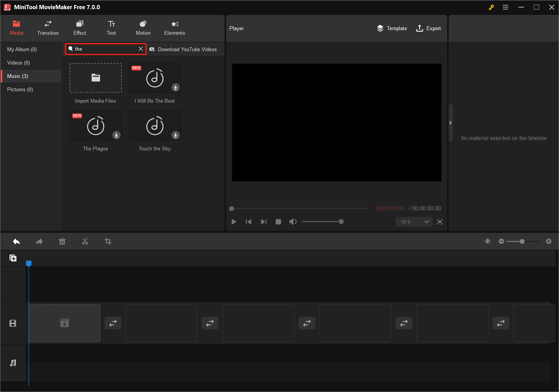Download the Touch the Sky track
The width and height of the screenshot is (559, 392).
tap(175, 135)
